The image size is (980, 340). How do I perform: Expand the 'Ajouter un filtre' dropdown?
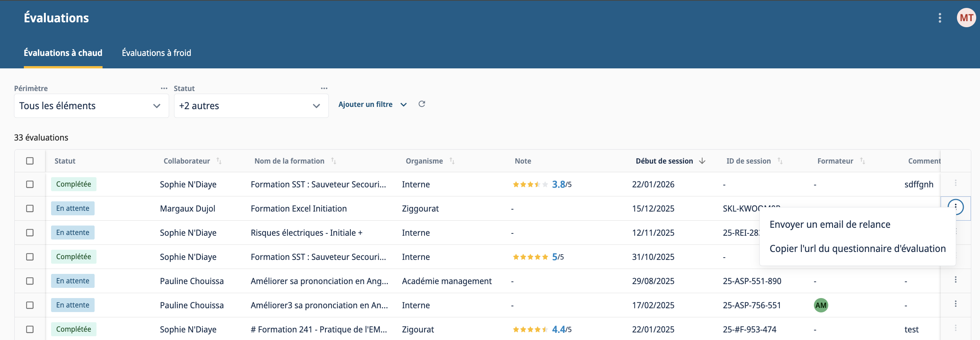[372, 105]
